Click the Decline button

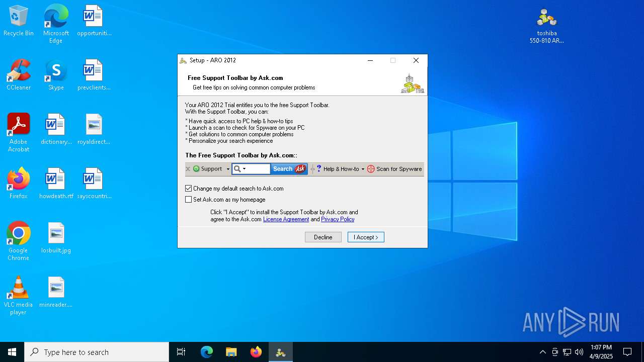pyautogui.click(x=323, y=237)
